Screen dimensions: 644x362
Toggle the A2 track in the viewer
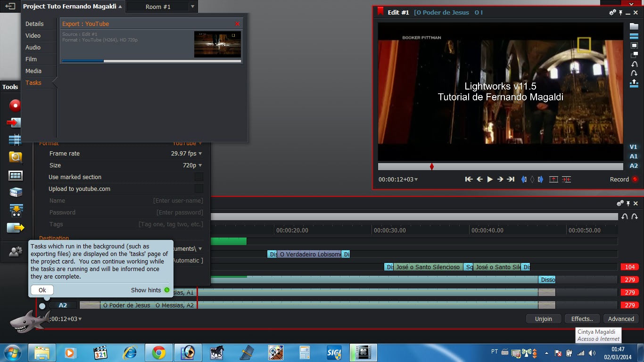634,165
